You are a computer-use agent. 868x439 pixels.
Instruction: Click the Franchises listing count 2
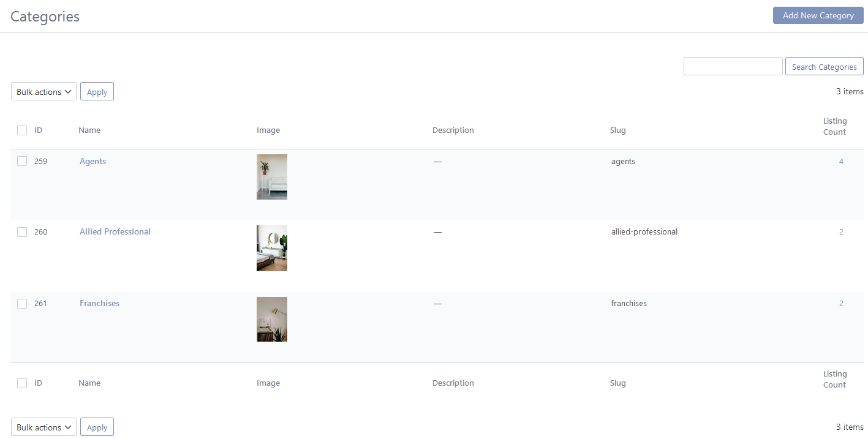[841, 304]
